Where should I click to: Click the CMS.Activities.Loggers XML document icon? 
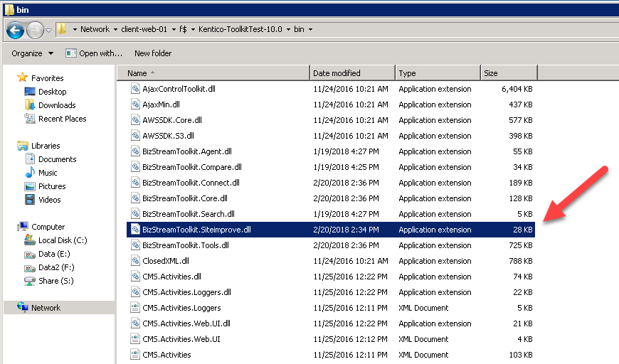[x=135, y=308]
